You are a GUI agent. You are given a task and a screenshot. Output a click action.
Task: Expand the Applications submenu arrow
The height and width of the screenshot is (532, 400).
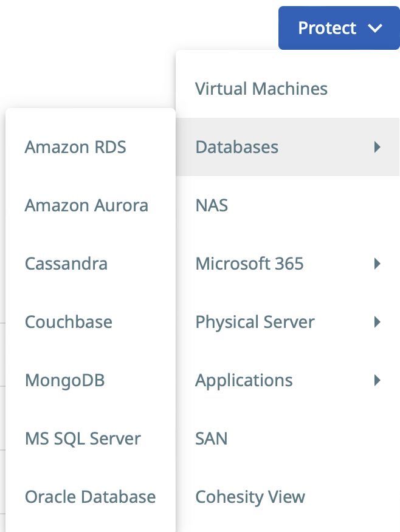point(378,380)
